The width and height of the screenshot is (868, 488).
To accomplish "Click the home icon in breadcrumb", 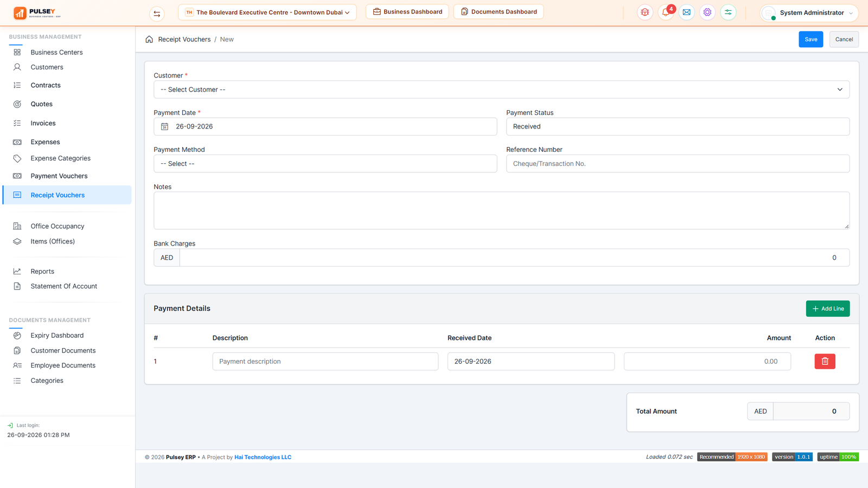I will coord(149,39).
